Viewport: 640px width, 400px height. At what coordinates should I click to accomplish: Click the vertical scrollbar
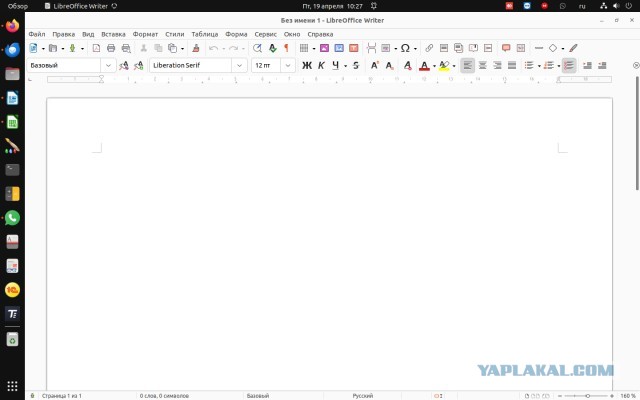pyautogui.click(x=637, y=135)
